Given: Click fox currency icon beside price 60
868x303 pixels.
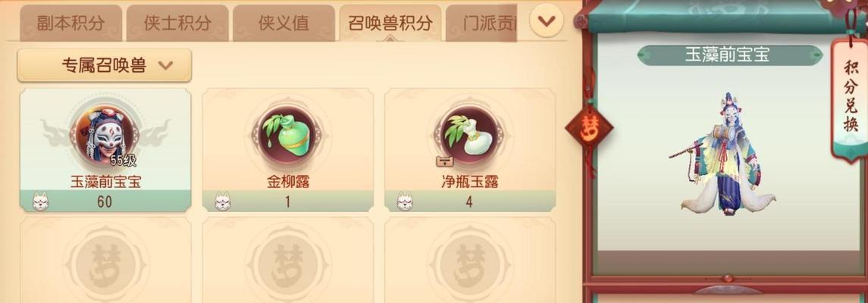Looking at the screenshot, I should coord(40,201).
